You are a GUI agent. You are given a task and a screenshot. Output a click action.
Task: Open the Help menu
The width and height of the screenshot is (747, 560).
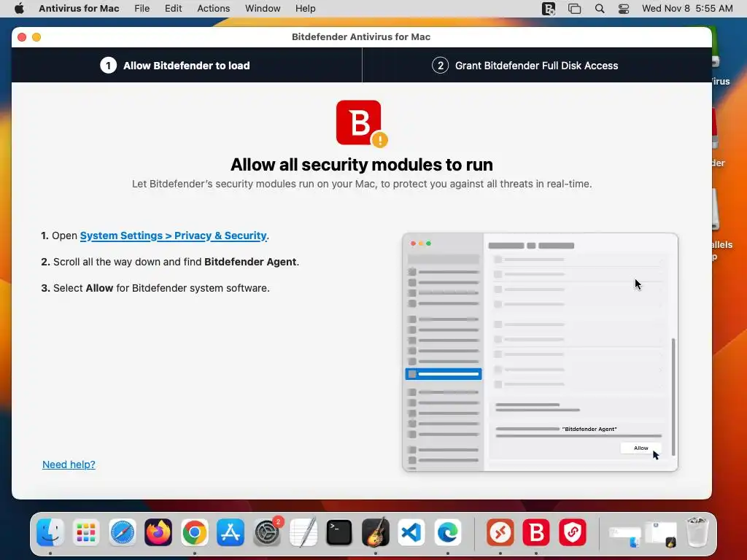pos(305,9)
